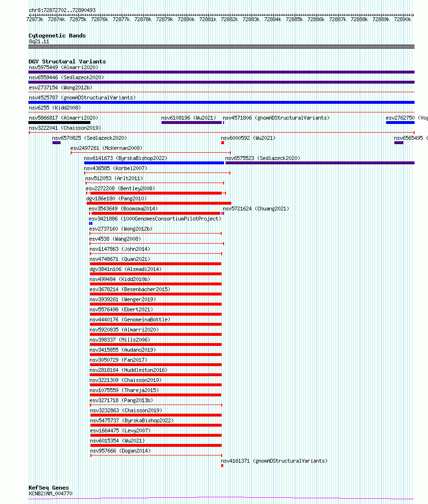428x504 pixels.
Task: Select the nsv6108196 (Wu2021) label
Action: (189, 118)
